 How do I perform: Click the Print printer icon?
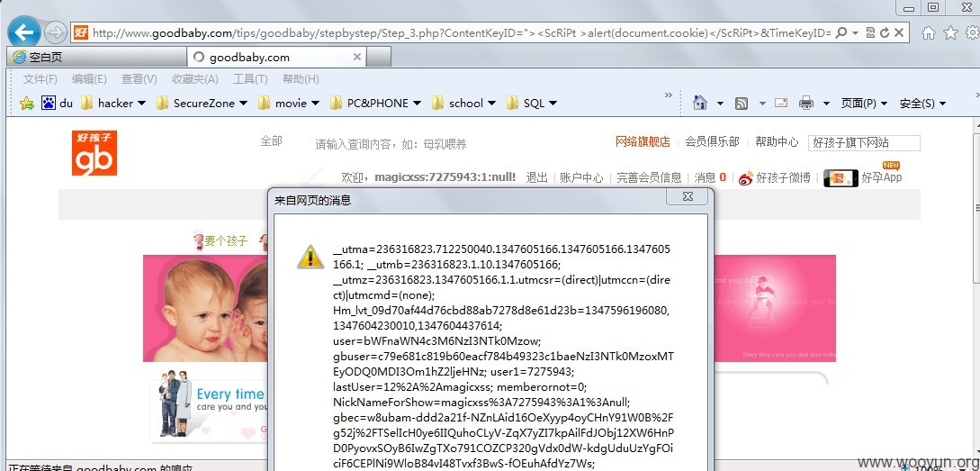point(807,104)
